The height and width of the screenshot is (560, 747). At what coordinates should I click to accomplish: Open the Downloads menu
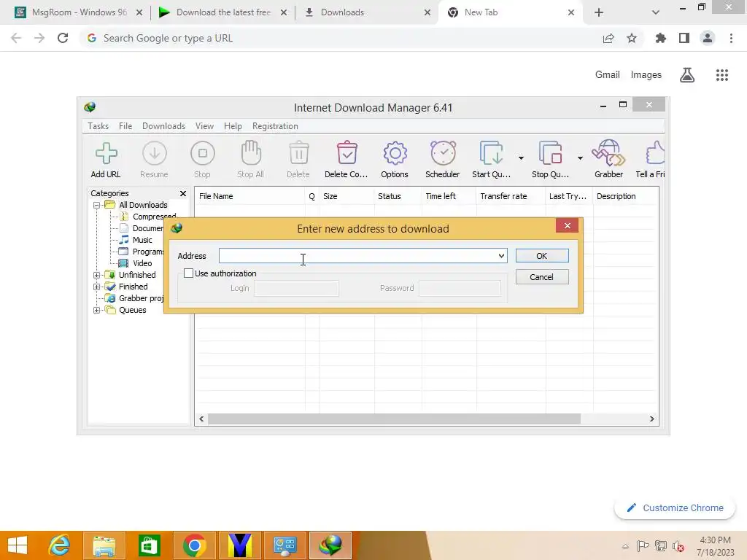coord(163,126)
